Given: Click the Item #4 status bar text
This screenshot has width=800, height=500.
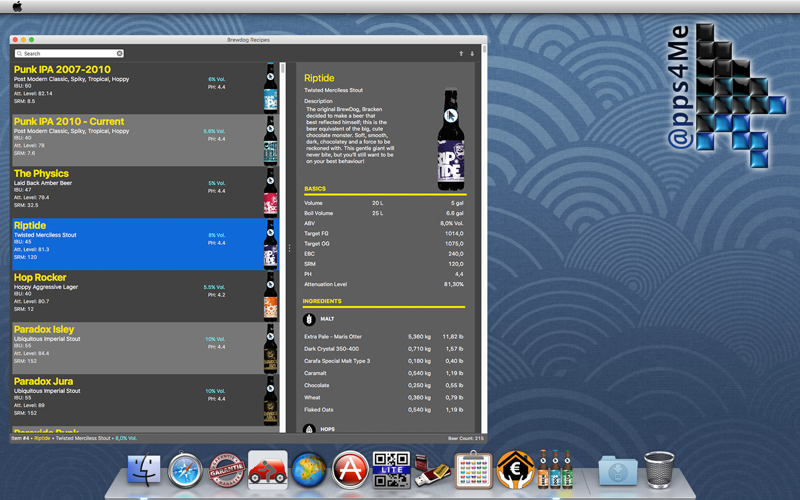Looking at the screenshot, I should point(74,438).
